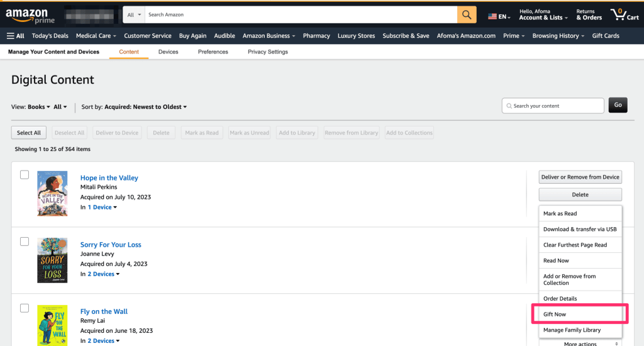Viewport: 644px width, 346px height.
Task: Click the Select All button
Action: 29,132
